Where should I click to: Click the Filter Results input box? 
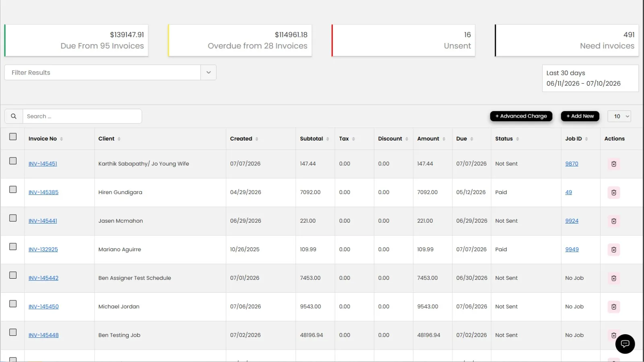103,72
